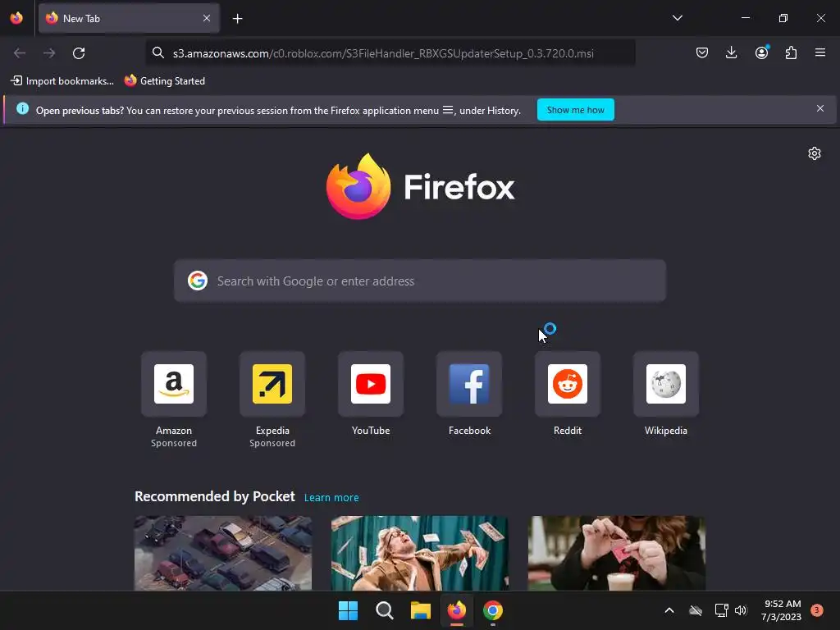Image resolution: width=840 pixels, height=630 pixels.
Task: Open the parking lot Pocket story thumbnail
Action: (223, 553)
